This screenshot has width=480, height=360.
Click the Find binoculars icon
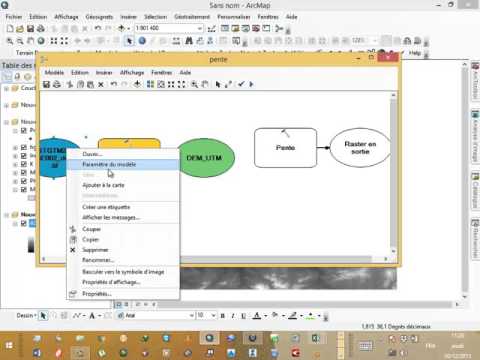pyautogui.click(x=189, y=41)
